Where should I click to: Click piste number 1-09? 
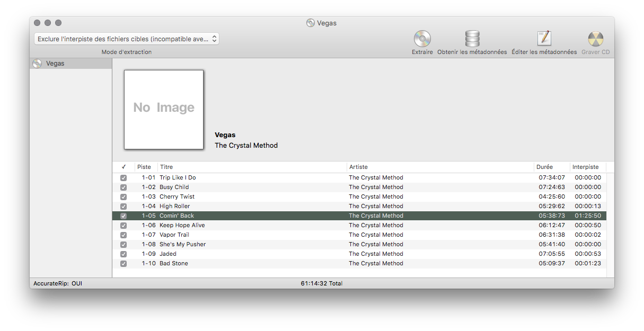[x=148, y=254]
